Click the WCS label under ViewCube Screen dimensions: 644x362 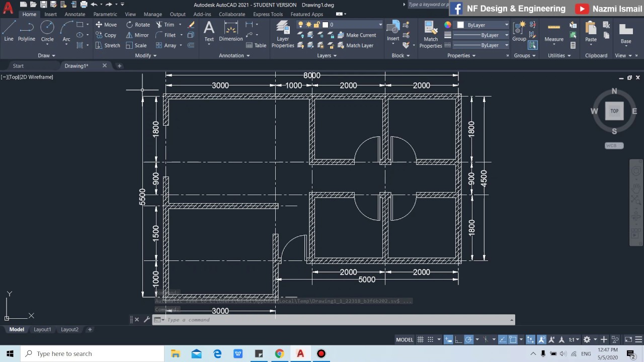tap(614, 146)
